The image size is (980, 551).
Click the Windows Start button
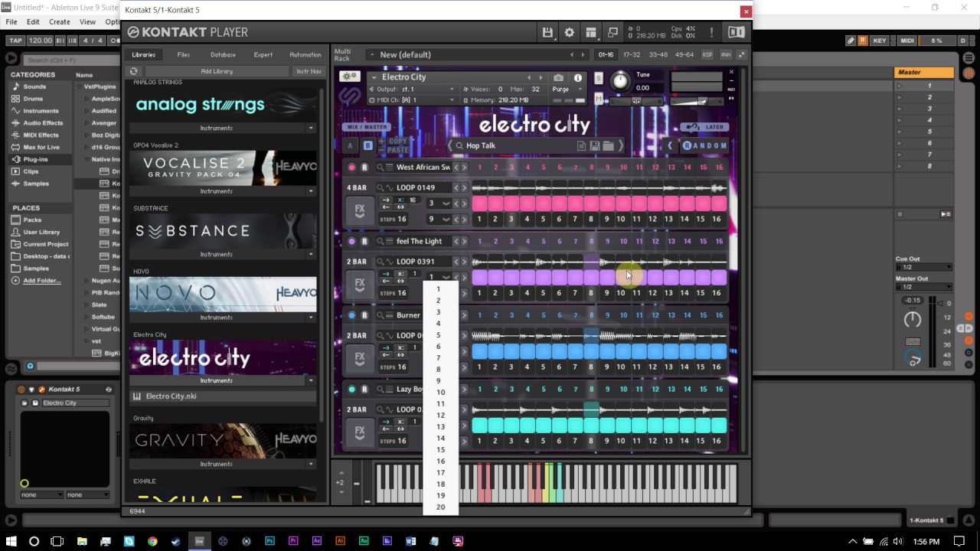pos(11,541)
